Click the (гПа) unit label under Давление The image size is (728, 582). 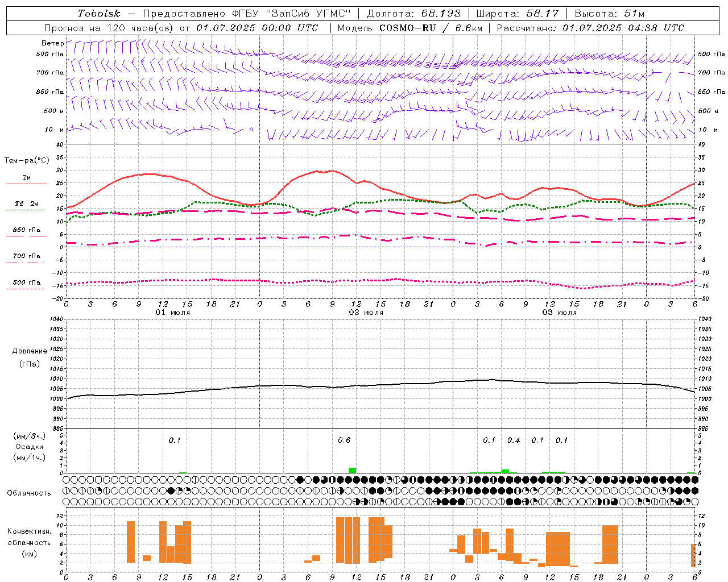(x=30, y=364)
